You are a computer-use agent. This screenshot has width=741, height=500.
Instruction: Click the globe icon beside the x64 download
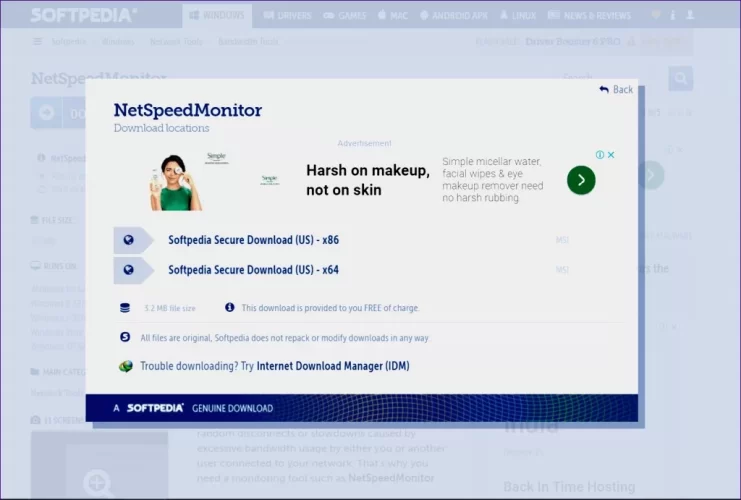128,270
